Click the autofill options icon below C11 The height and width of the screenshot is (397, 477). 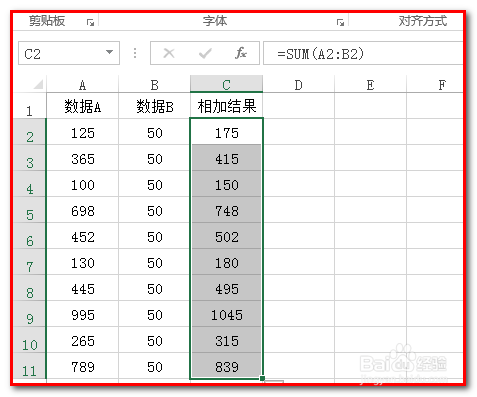click(x=275, y=381)
